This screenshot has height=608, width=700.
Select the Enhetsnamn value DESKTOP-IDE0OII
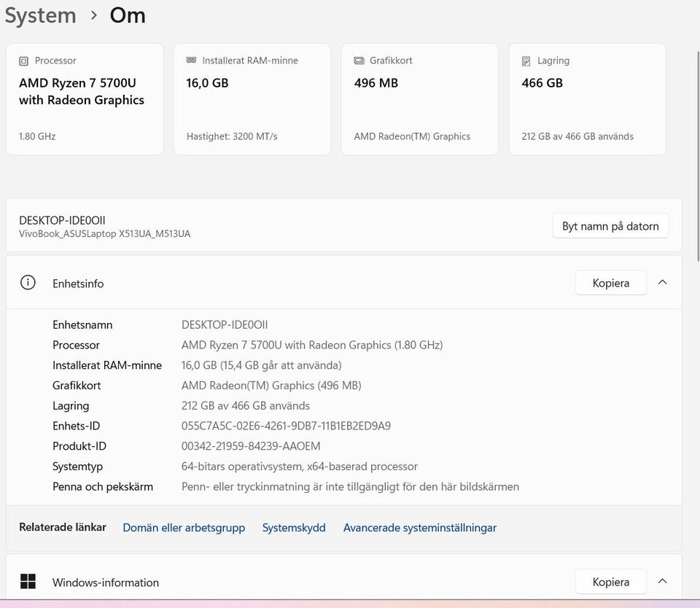225,324
